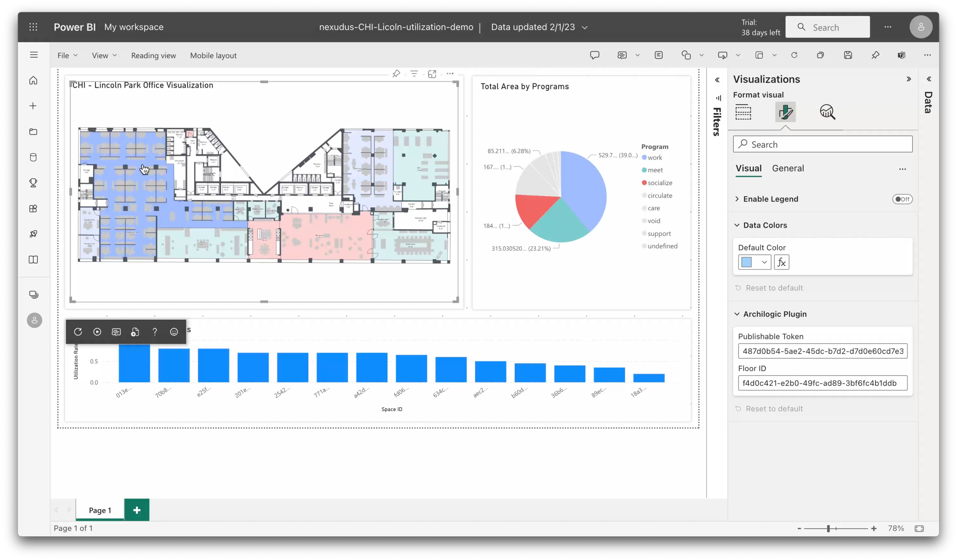This screenshot has width=957, height=560.
Task: Go to Home in left sidebar
Action: pyautogui.click(x=33, y=81)
